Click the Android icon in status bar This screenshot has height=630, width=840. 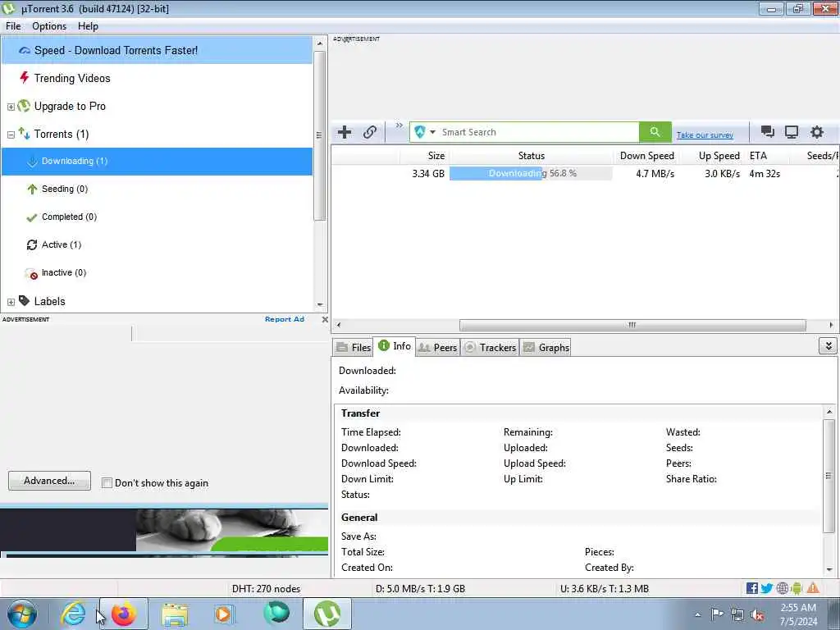(x=797, y=588)
